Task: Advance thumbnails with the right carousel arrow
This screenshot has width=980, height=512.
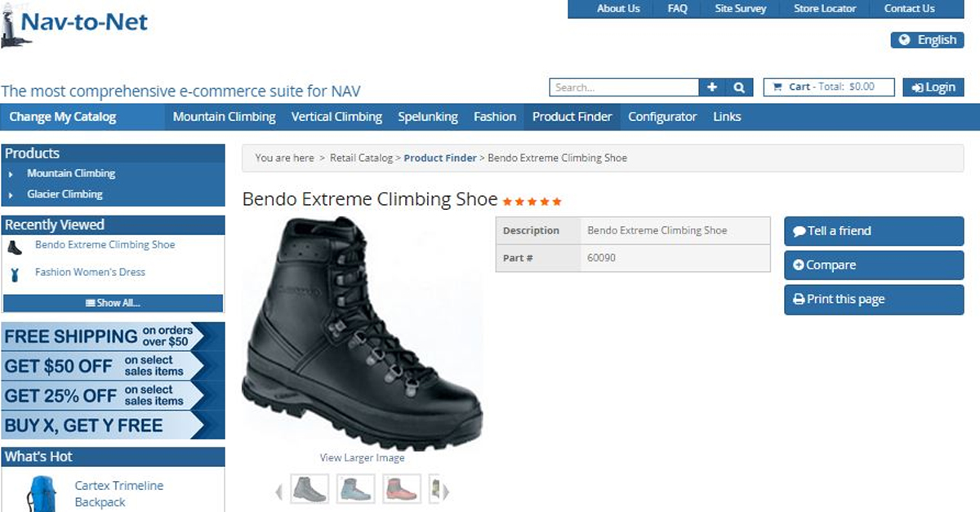Action: [446, 491]
